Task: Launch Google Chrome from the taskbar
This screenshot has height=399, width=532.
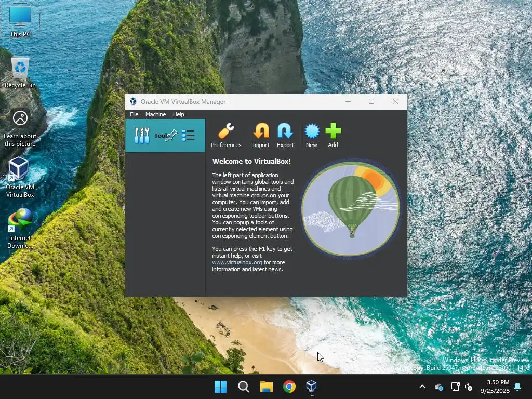Action: point(289,387)
